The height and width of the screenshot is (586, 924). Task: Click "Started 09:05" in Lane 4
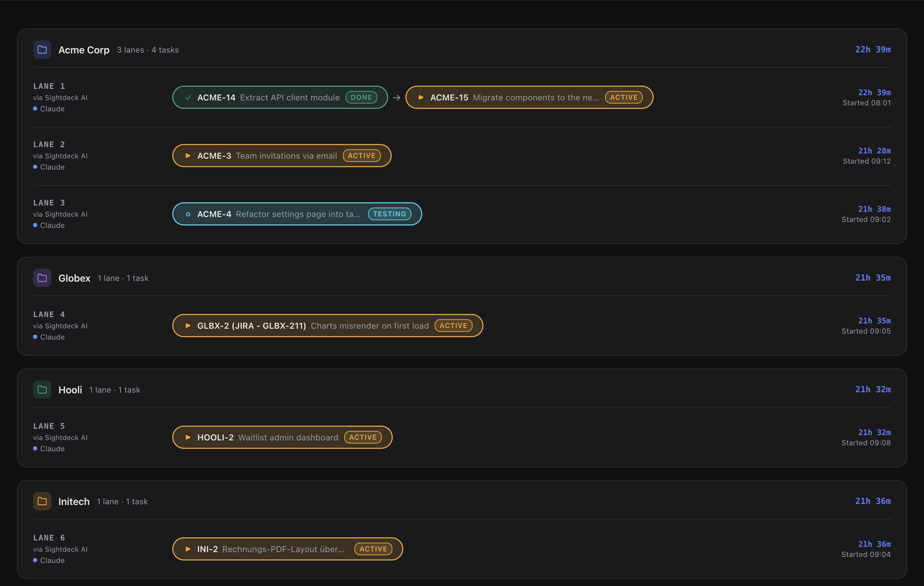[866, 331]
